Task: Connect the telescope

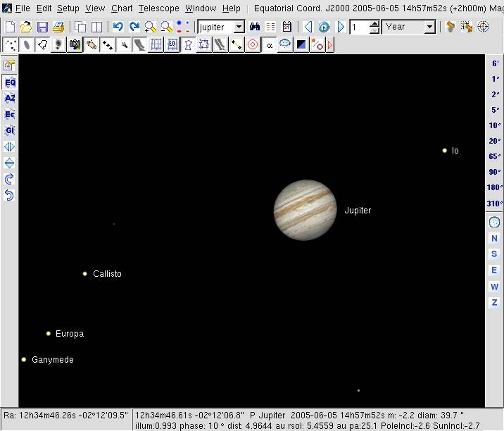Action: [x=451, y=27]
